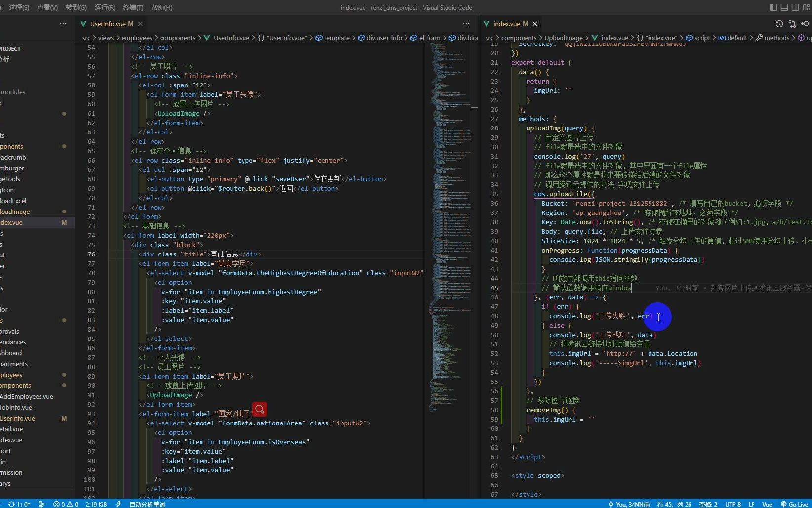Switch to UserInfo.vue editor tab
The image size is (812, 508).
coord(112,24)
